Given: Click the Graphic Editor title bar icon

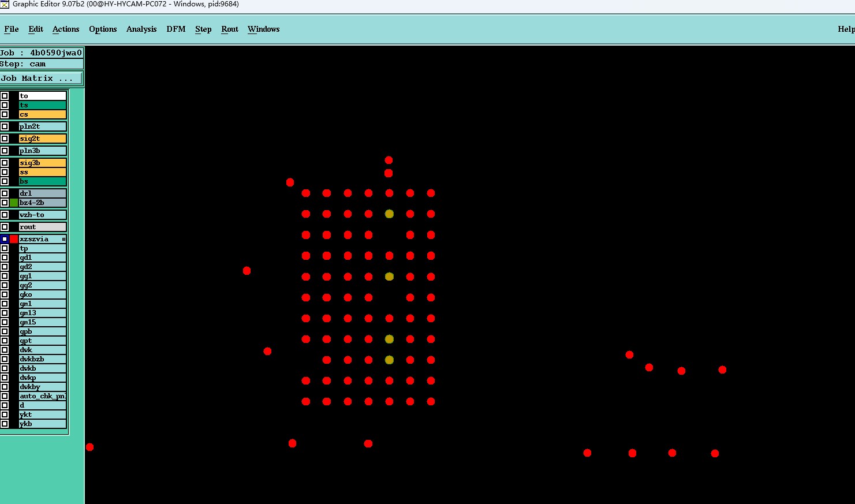Looking at the screenshot, I should pos(5,4).
